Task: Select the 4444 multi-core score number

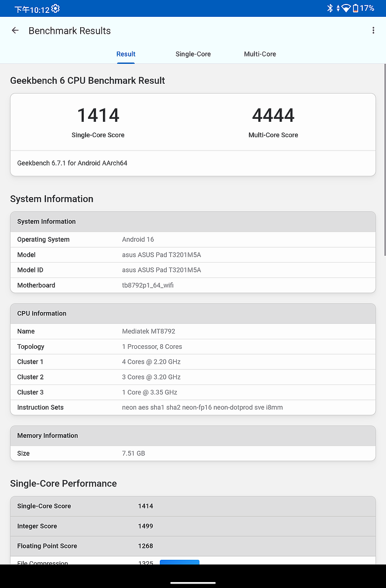Action: tap(273, 115)
